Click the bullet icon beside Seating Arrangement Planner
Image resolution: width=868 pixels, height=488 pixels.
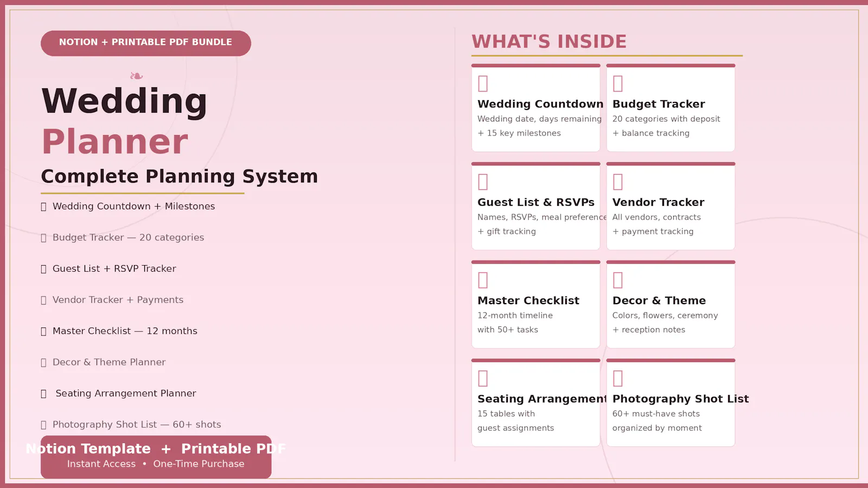pyautogui.click(x=43, y=394)
